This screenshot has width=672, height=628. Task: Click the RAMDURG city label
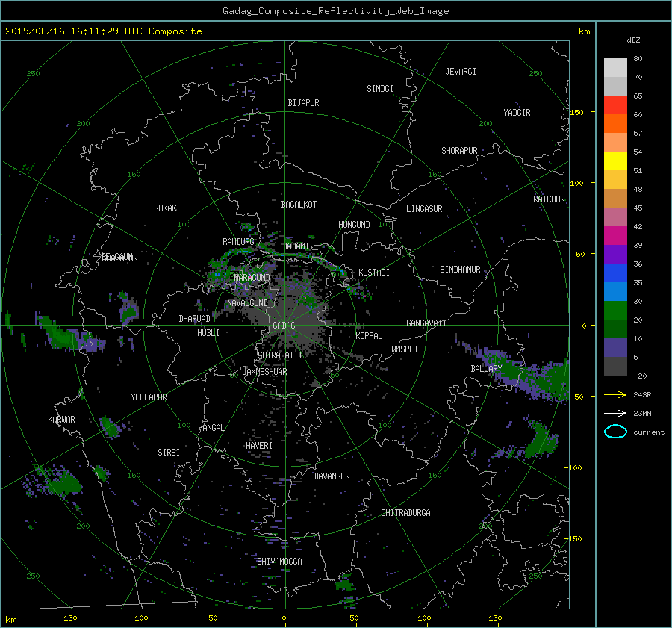tap(238, 242)
